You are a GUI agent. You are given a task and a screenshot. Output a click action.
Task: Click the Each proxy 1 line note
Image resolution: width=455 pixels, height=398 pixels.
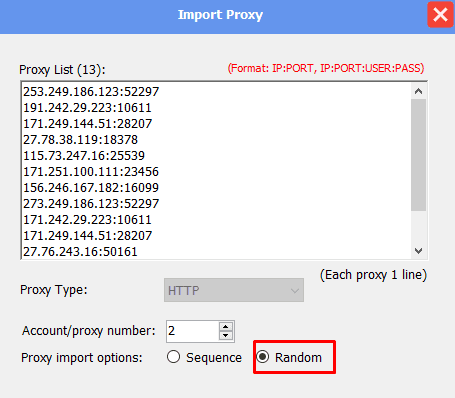pyautogui.click(x=373, y=275)
